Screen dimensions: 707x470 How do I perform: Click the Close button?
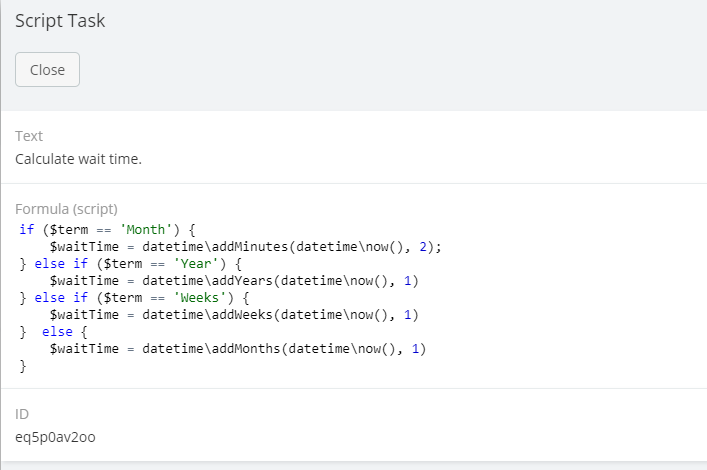(47, 70)
